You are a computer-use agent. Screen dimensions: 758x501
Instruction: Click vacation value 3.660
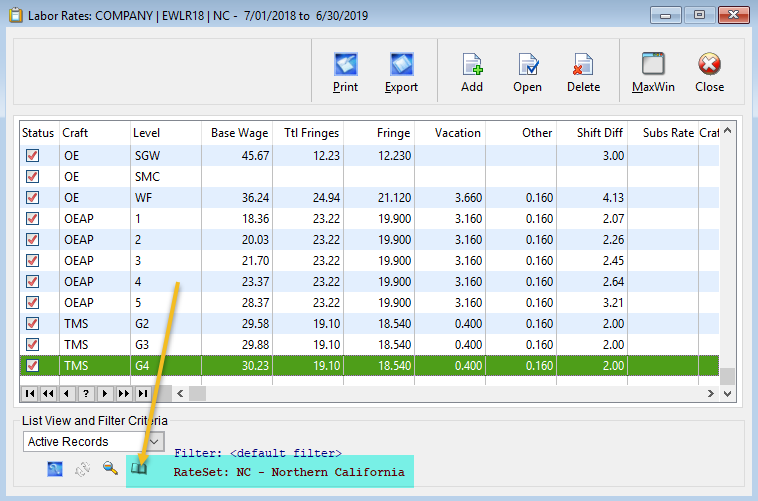[468, 198]
